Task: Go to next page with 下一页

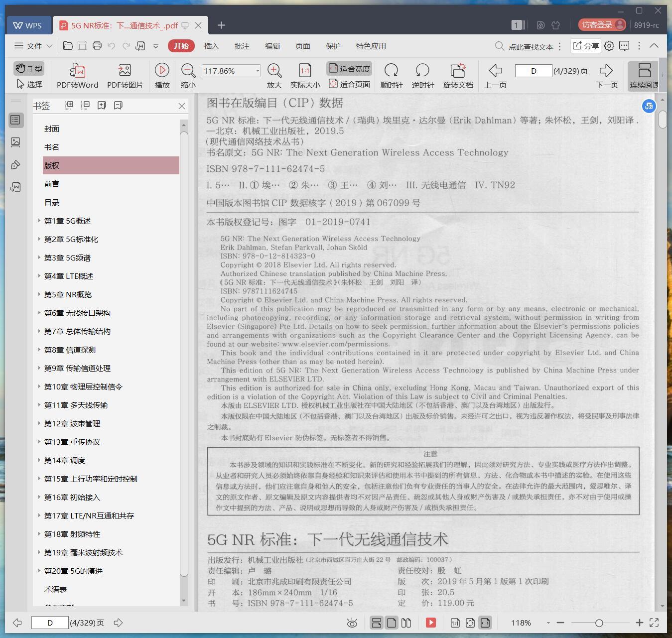Action: coord(606,76)
